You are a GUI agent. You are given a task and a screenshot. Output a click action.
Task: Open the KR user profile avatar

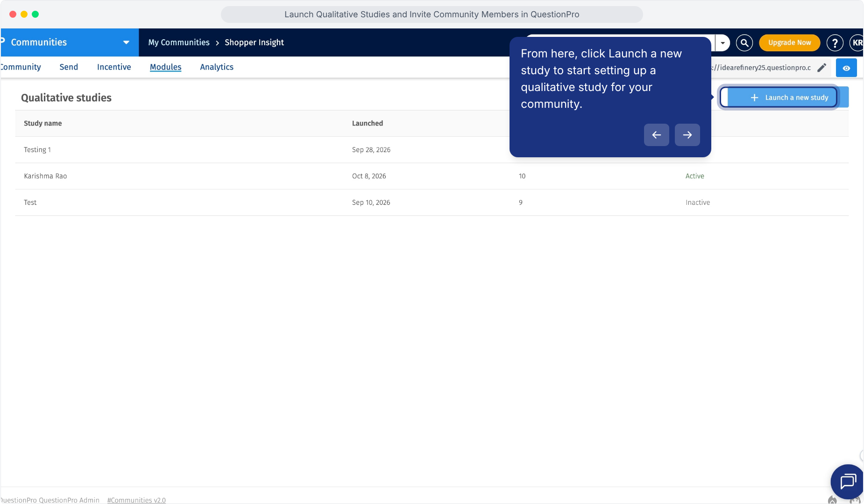(x=857, y=43)
